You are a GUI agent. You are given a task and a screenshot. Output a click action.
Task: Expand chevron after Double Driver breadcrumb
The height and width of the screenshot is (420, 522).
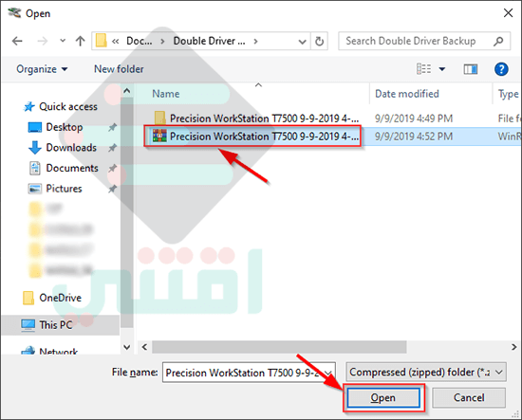click(x=255, y=41)
